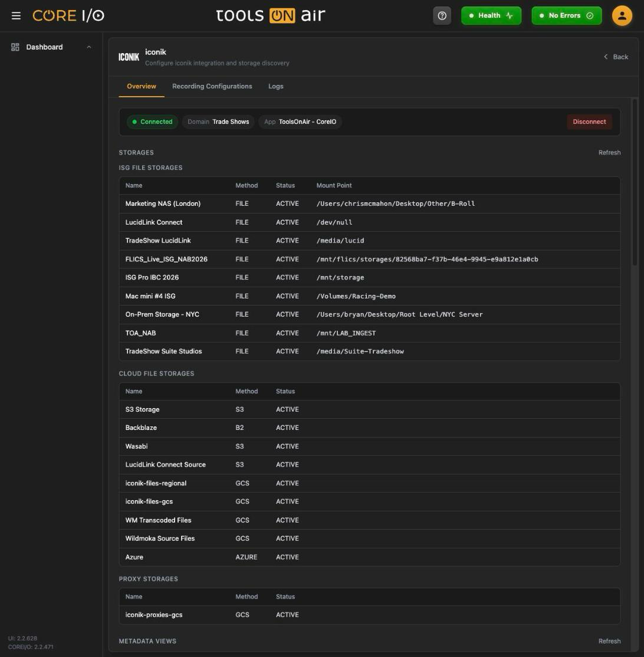This screenshot has width=644, height=657.
Task: Switch to the Logs tab
Action: [x=275, y=86]
